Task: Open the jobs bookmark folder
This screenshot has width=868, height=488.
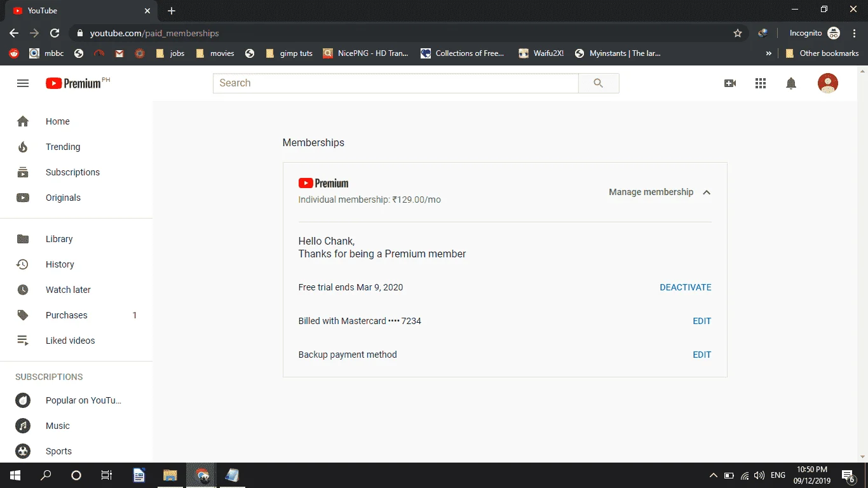Action: [170, 53]
